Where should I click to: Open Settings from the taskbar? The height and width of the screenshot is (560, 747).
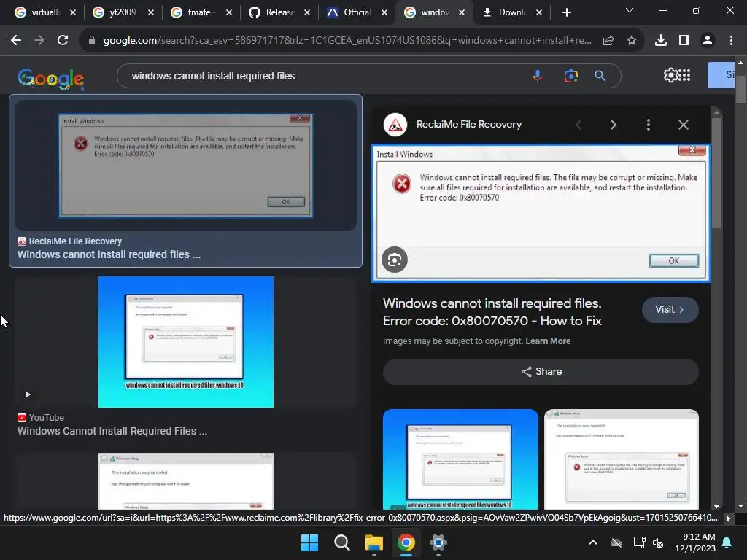[438, 542]
